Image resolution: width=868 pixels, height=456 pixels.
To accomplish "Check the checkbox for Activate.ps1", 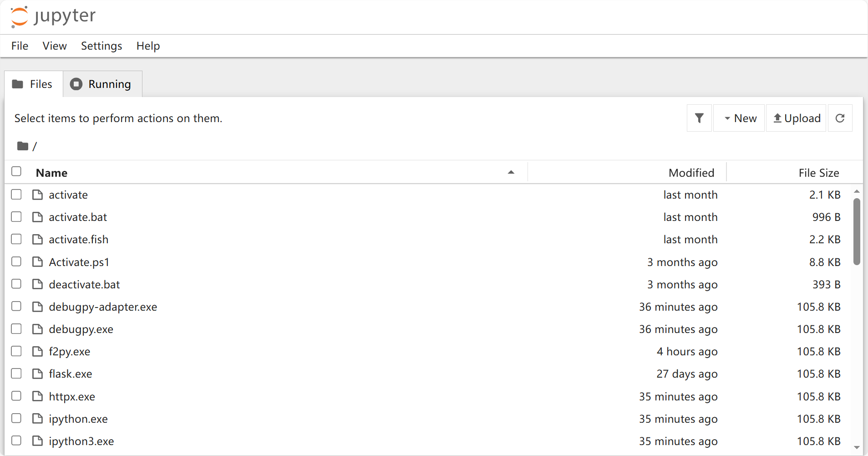I will 16,261.
